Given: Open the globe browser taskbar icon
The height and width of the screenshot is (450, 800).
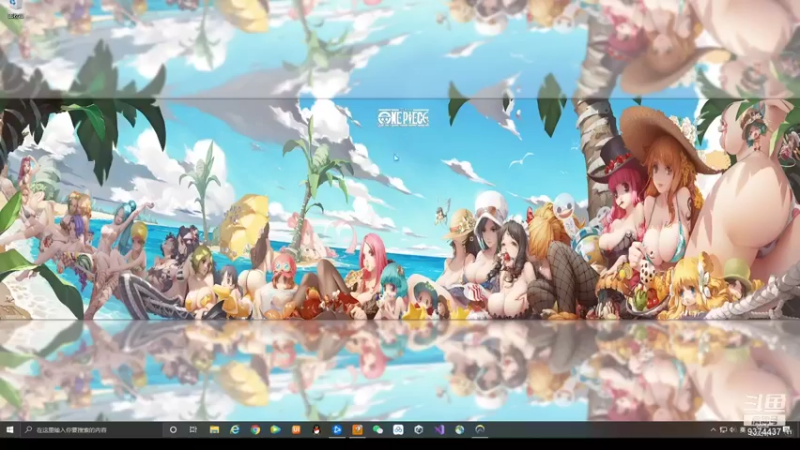Looking at the screenshot, I should pyautogui.click(x=460, y=430).
